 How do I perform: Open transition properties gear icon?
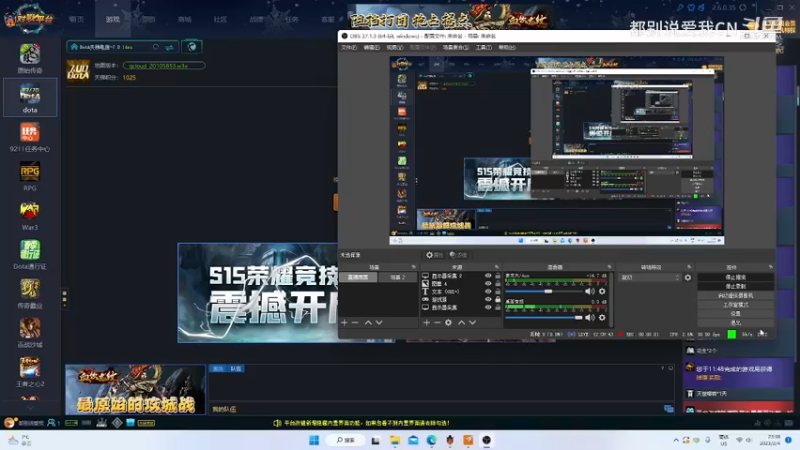[x=688, y=278]
